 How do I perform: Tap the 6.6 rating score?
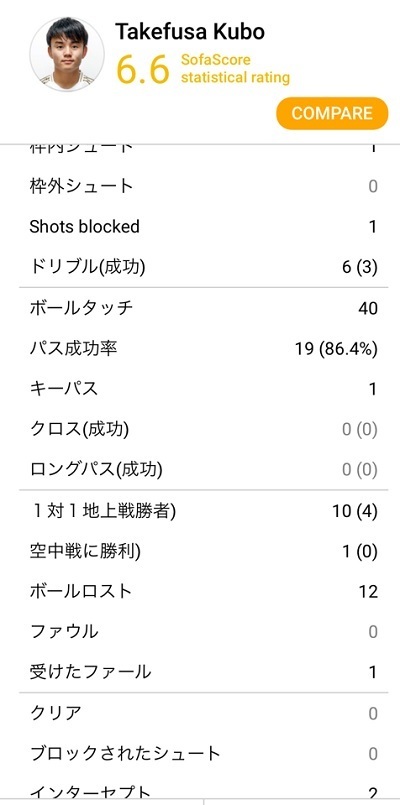pos(143,69)
